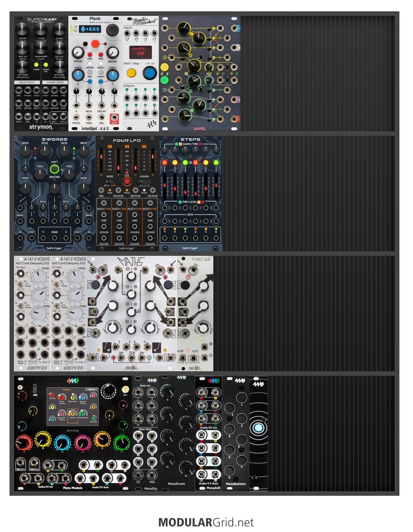Click the gold back button on Meta Module
This screenshot has height=532, width=413.
[x=125, y=390]
